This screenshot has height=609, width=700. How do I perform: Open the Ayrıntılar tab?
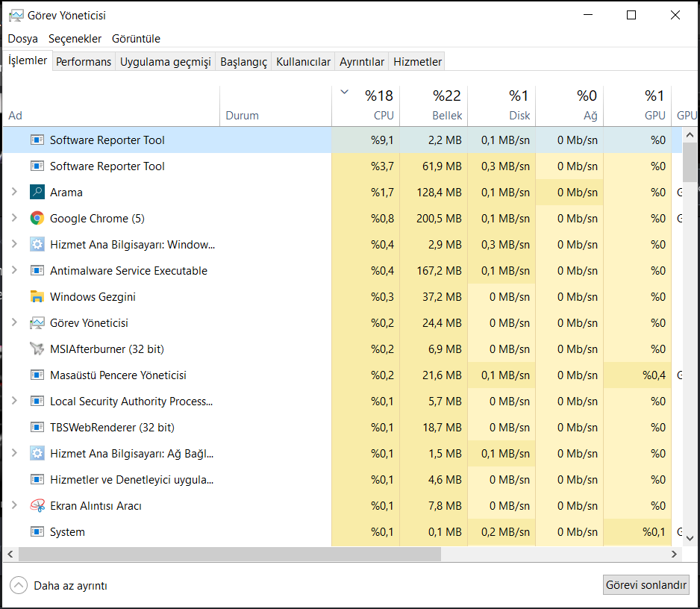[362, 62]
